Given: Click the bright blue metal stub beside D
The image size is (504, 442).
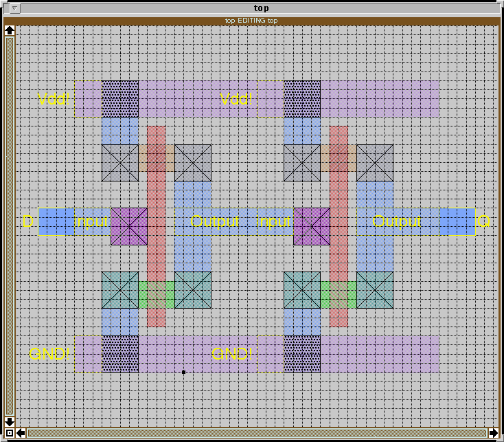Looking at the screenshot, I should point(56,221).
